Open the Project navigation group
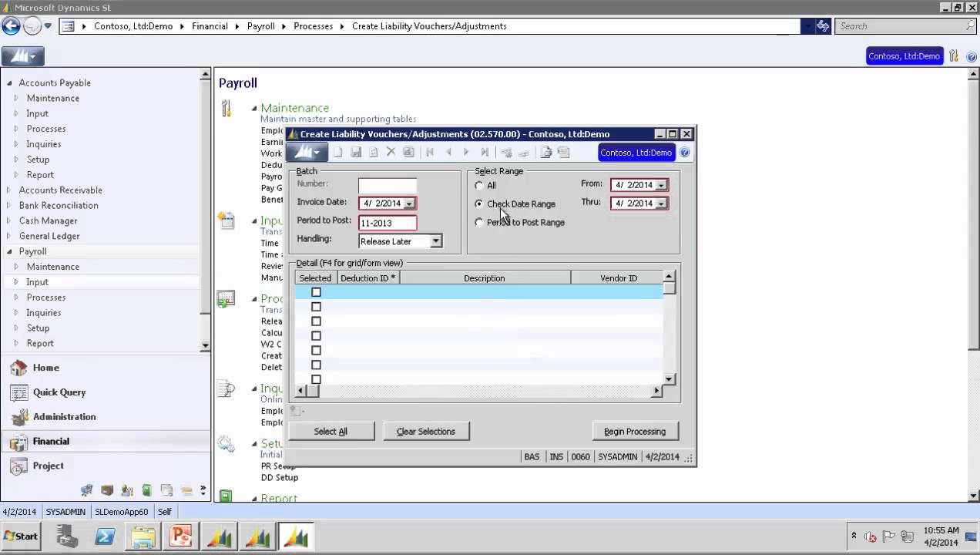This screenshot has width=980, height=555. [105, 466]
